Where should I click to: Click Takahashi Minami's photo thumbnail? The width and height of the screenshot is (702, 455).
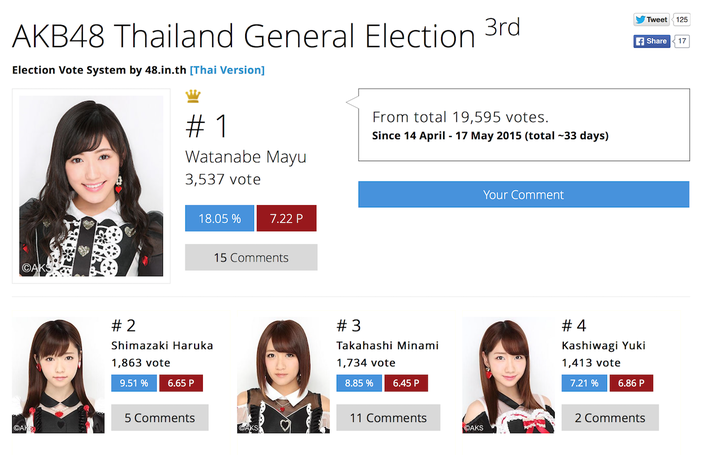(283, 375)
